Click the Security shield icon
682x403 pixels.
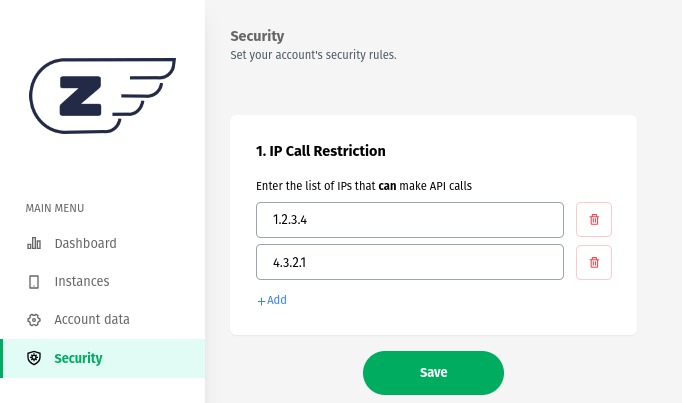point(34,358)
